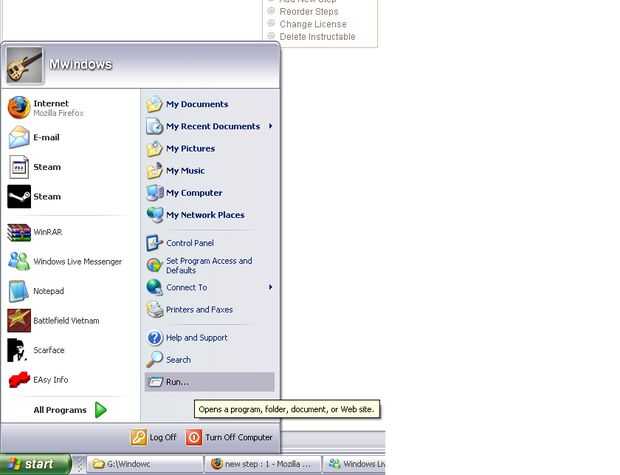Image resolution: width=620 pixels, height=475 pixels.
Task: Click the Log Off button label
Action: (x=163, y=437)
